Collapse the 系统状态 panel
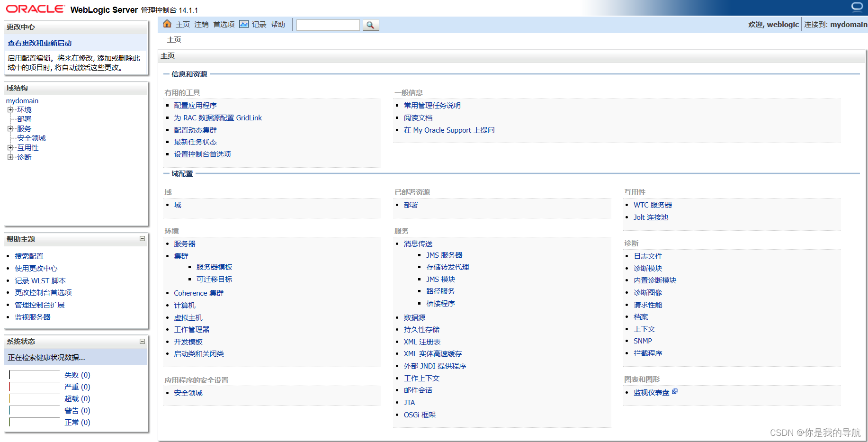 pos(142,341)
